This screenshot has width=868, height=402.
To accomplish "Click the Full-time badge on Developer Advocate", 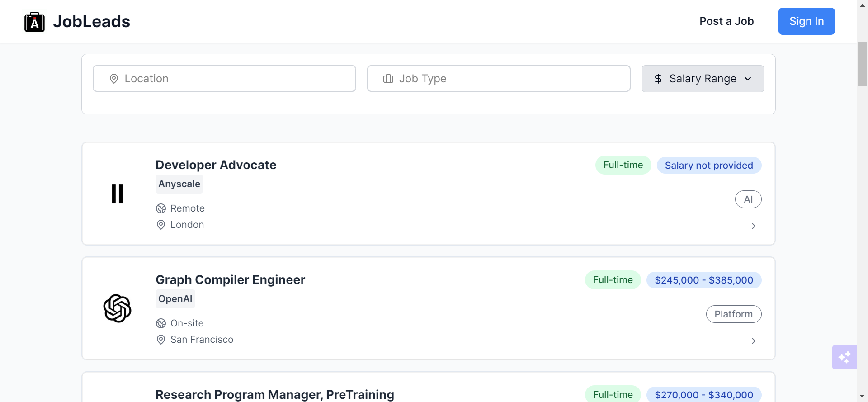I will (x=623, y=165).
